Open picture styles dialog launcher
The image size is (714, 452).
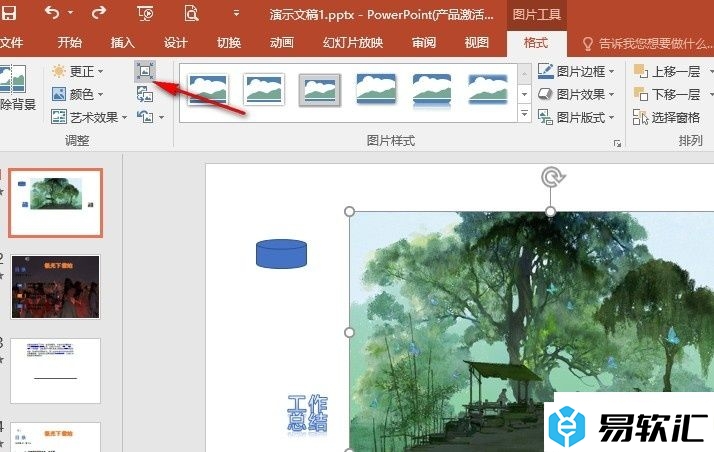point(617,143)
